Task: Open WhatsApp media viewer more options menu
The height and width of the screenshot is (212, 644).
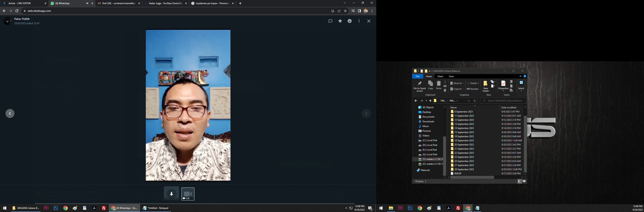Action: [359, 21]
